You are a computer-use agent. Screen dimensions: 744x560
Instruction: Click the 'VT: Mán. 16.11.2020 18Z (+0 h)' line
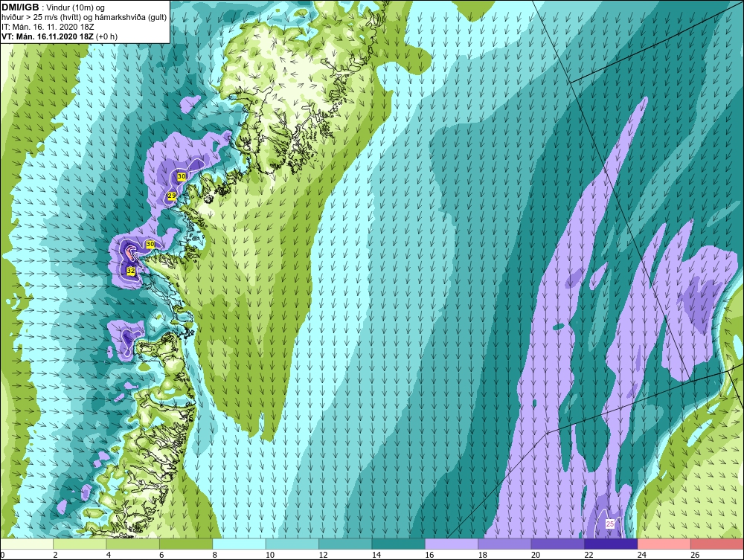60,36
